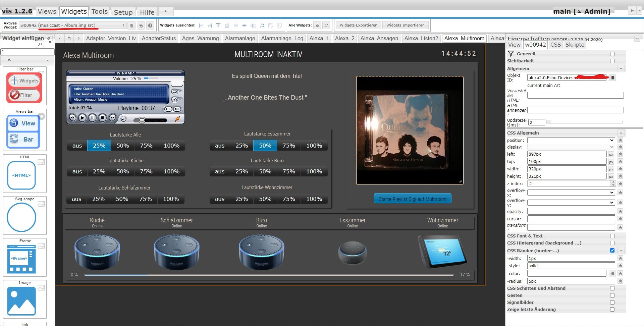The image size is (644, 326).
Task: Click the Widgets Importieren button
Action: 405,25
